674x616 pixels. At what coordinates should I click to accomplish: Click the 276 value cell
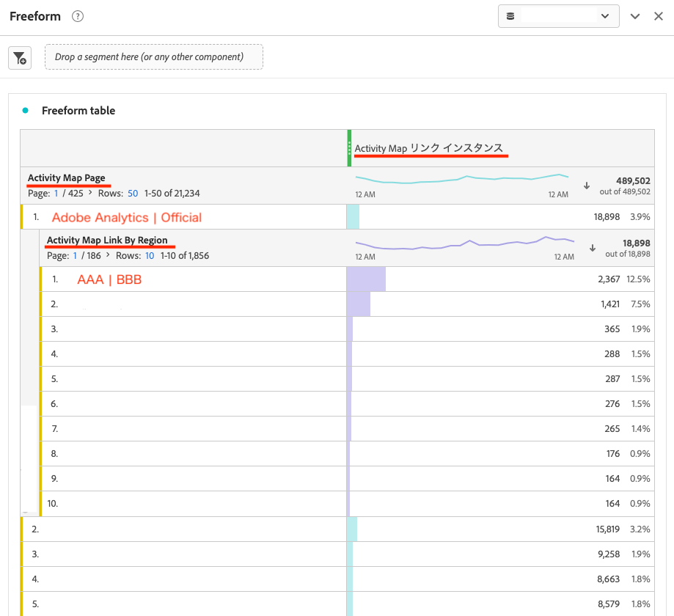click(612, 403)
